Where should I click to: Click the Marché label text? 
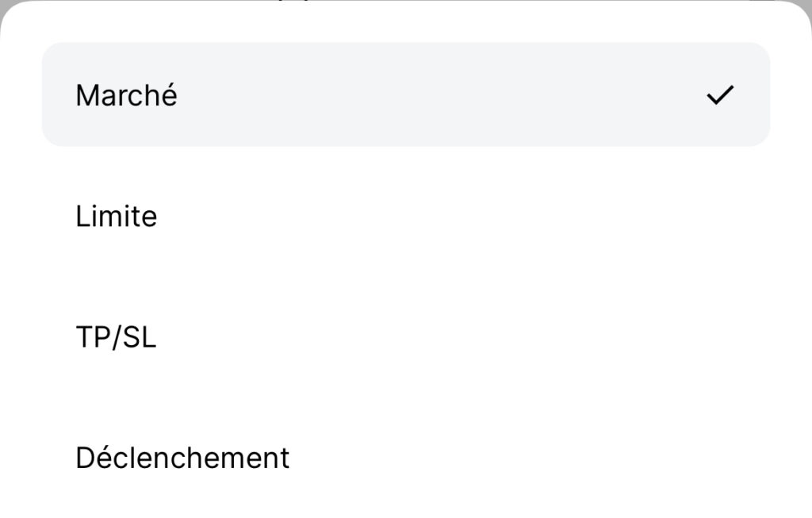[x=126, y=96]
